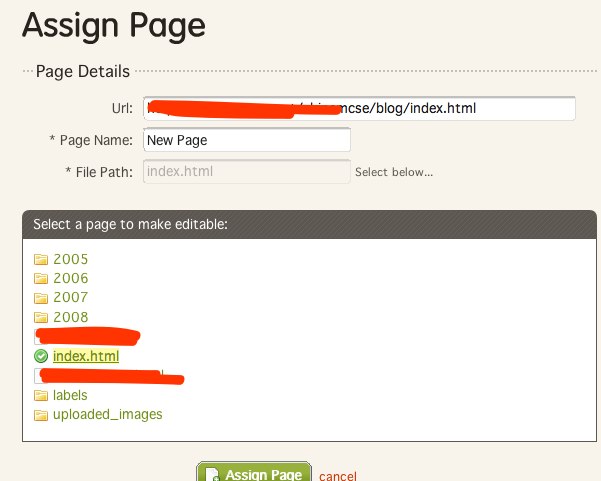Choose the index.html file link
Viewport: 601px width, 481px height.
tap(86, 356)
